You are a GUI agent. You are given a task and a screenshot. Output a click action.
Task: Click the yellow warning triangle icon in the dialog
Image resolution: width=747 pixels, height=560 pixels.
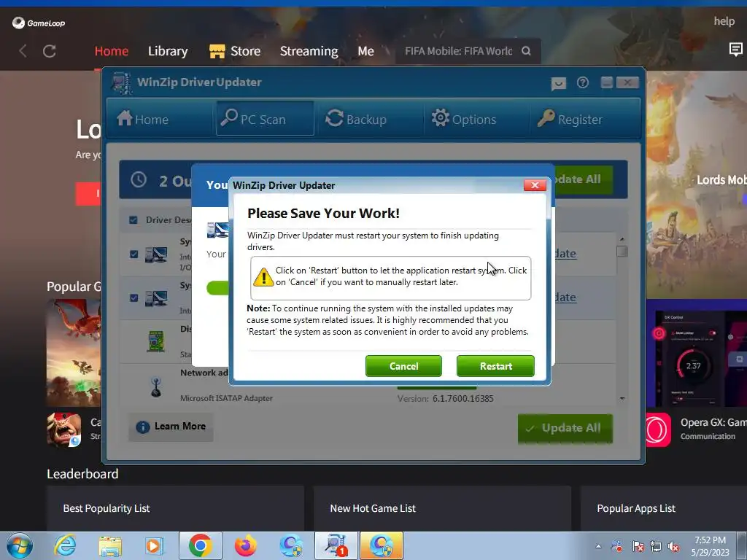tap(263, 277)
